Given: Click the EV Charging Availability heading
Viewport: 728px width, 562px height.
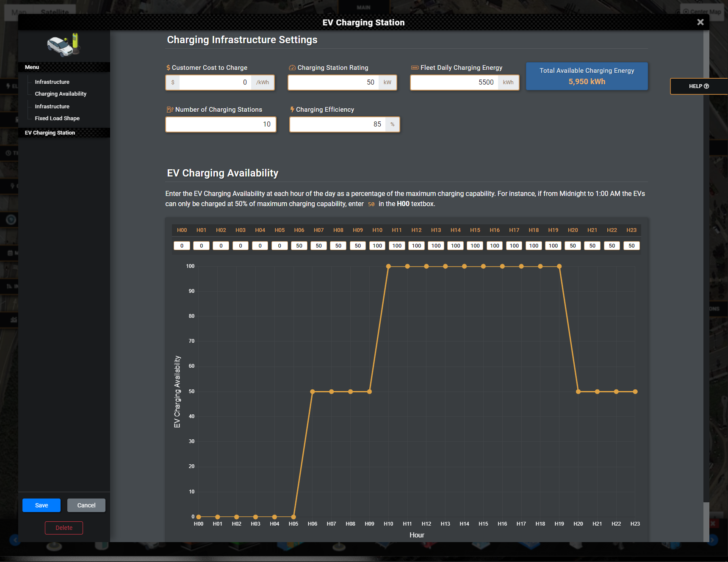Looking at the screenshot, I should point(223,173).
